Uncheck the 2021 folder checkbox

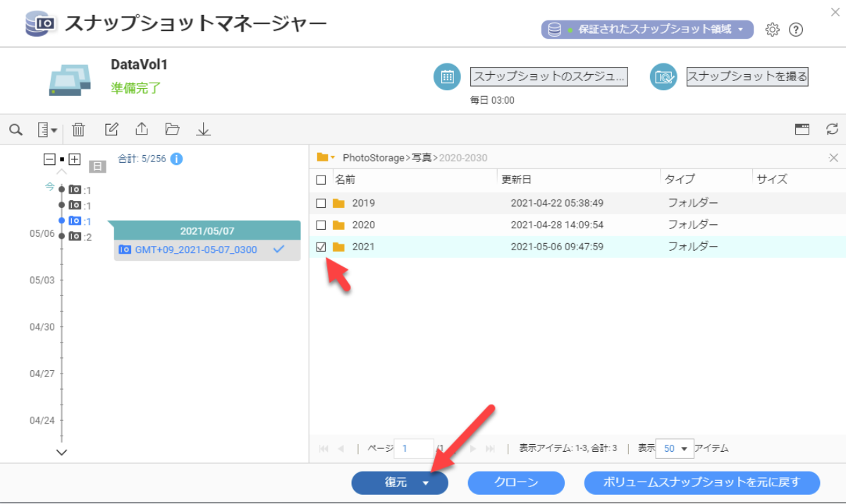321,247
